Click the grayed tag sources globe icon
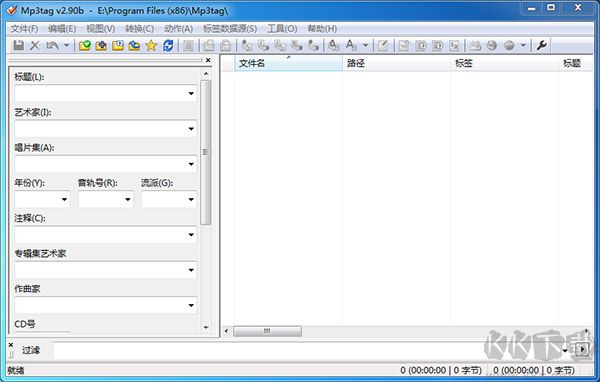 [509, 46]
